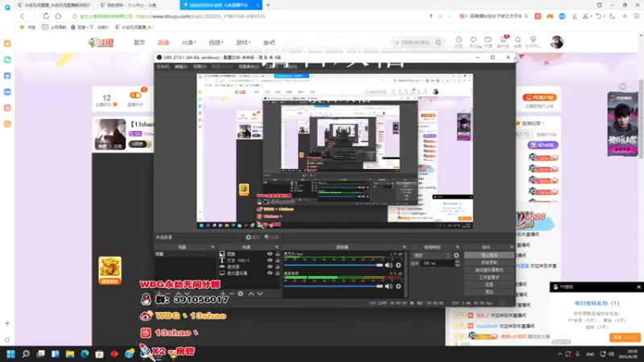
Task: Show hidden system tray icons chevron
Action: coord(559,354)
